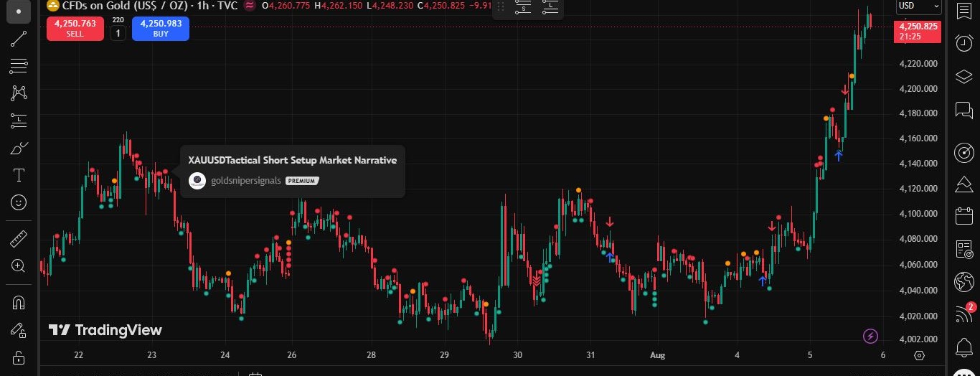
Task: Open the USD currency dropdown
Action: click(918, 6)
